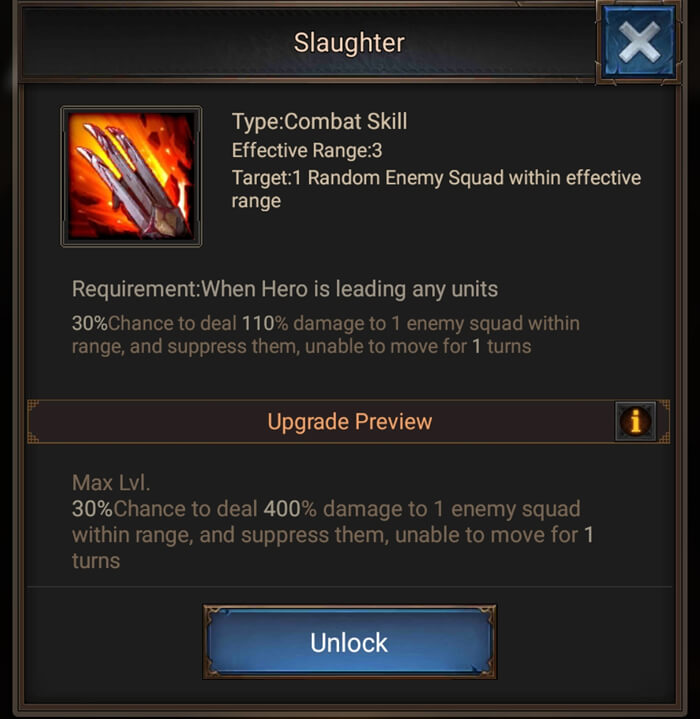Close the Slaughter skill dialog
This screenshot has width=700, height=719.
pos(639,42)
